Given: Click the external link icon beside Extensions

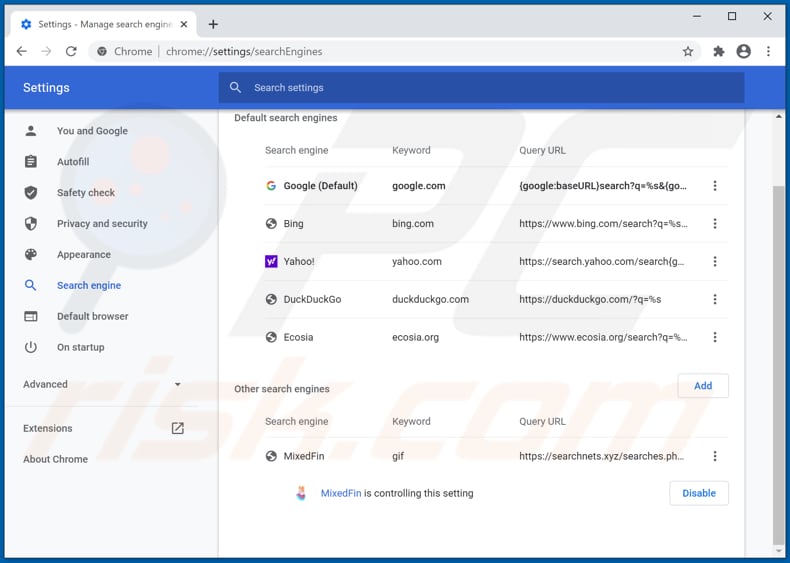Looking at the screenshot, I should [x=177, y=428].
